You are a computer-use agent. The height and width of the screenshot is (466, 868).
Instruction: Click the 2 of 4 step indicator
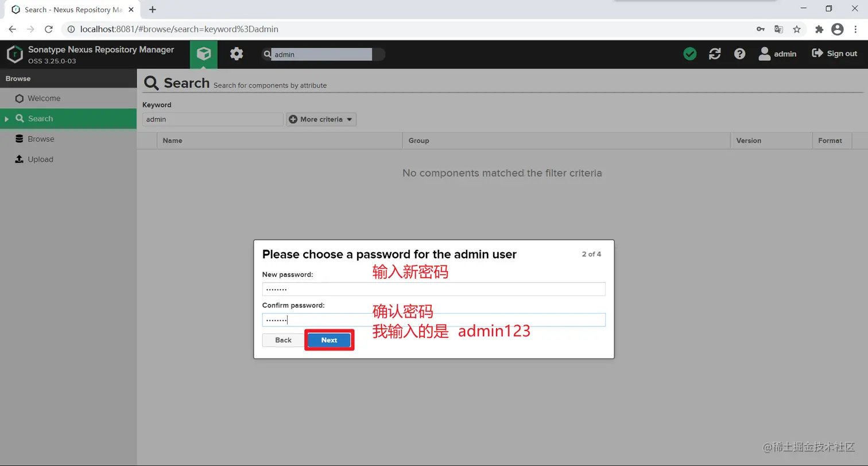[591, 254]
